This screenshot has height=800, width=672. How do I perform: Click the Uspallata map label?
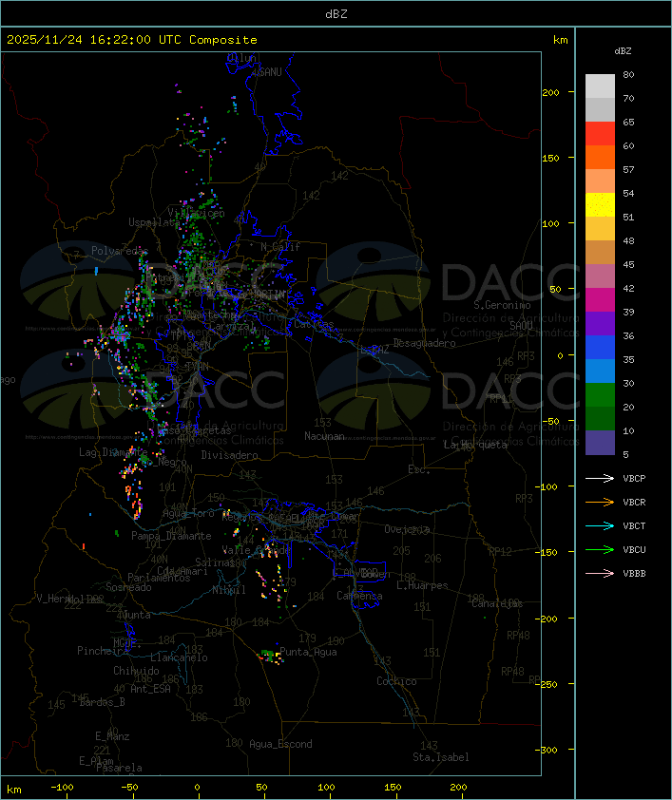(154, 222)
